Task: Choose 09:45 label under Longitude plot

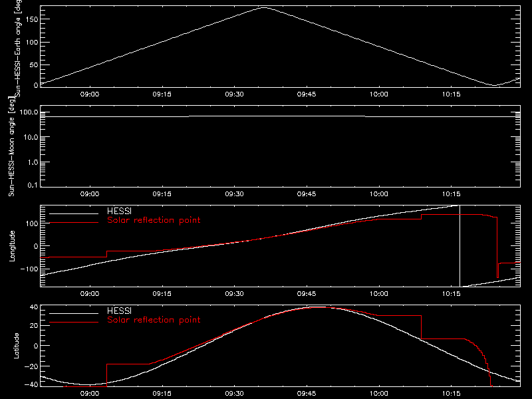Action: 307,294
